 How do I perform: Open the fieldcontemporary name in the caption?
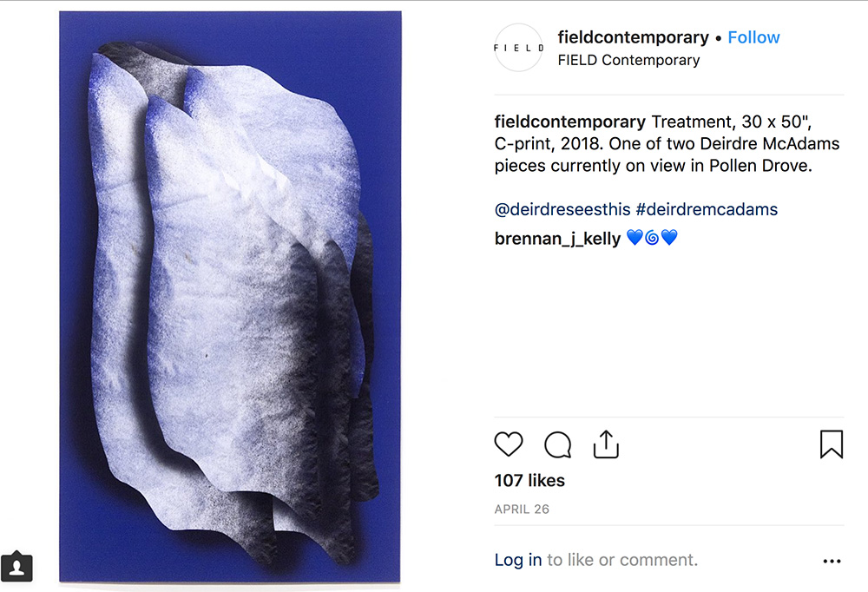[x=569, y=122]
